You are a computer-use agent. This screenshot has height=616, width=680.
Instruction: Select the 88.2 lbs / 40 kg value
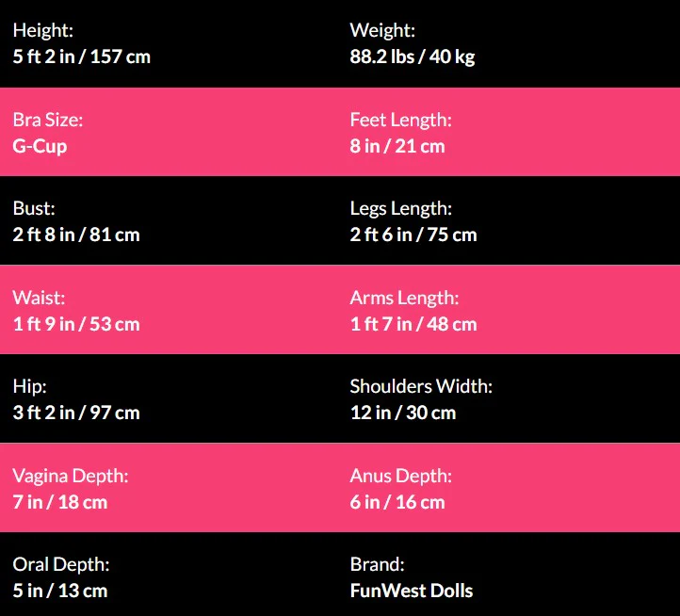click(x=413, y=57)
